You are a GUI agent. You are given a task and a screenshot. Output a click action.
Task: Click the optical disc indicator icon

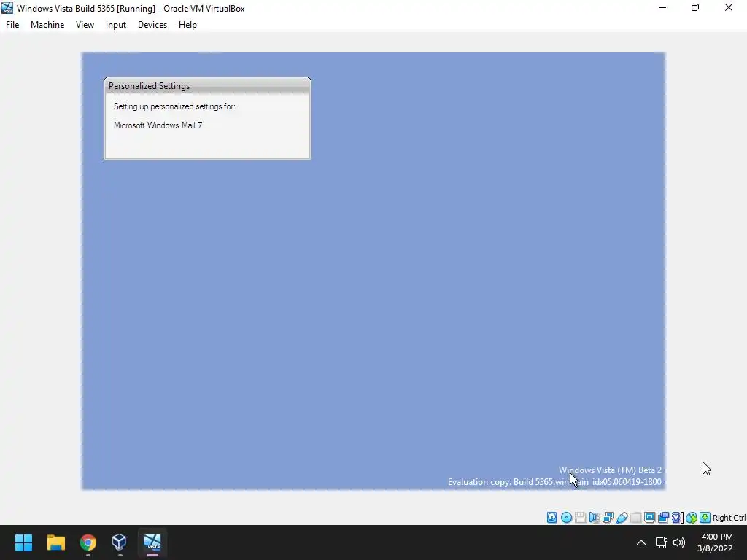(x=566, y=518)
